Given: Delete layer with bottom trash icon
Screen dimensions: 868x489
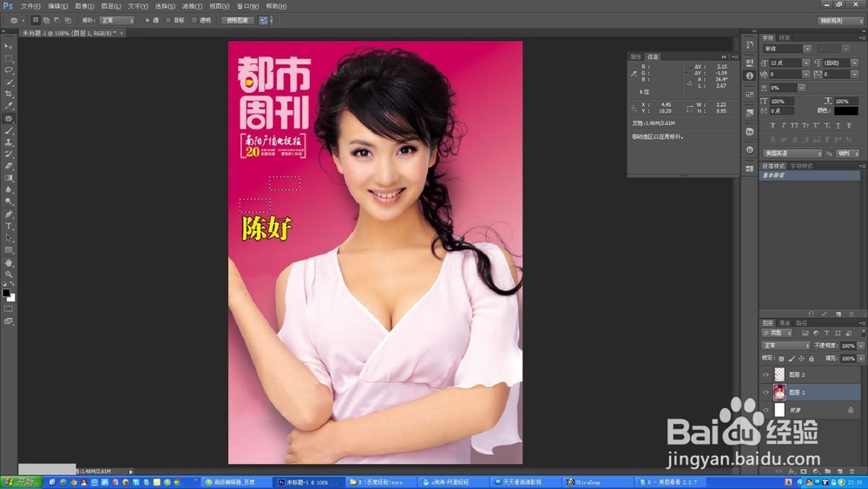Looking at the screenshot, I should [852, 472].
